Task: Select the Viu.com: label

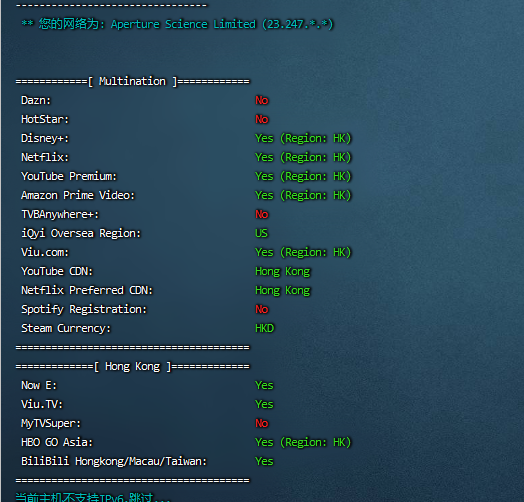Action: [45, 252]
